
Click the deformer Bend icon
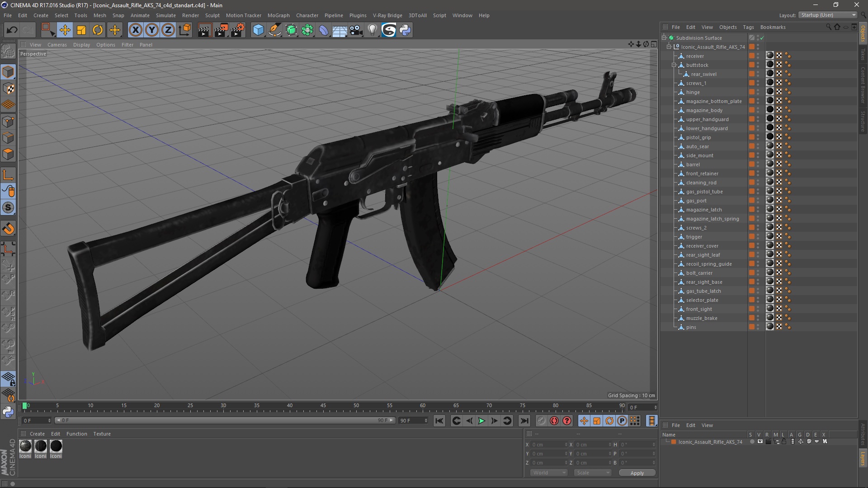point(324,30)
